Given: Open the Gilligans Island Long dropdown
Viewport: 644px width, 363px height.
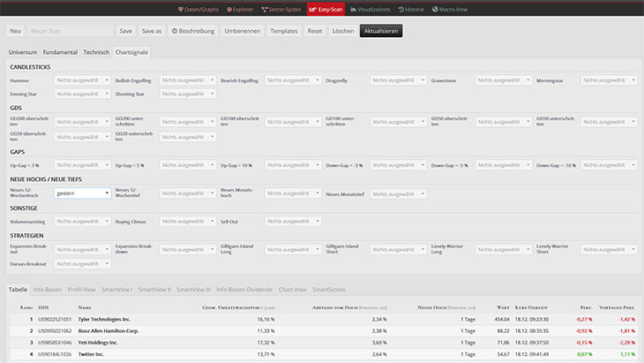Looking at the screenshot, I should (293, 250).
